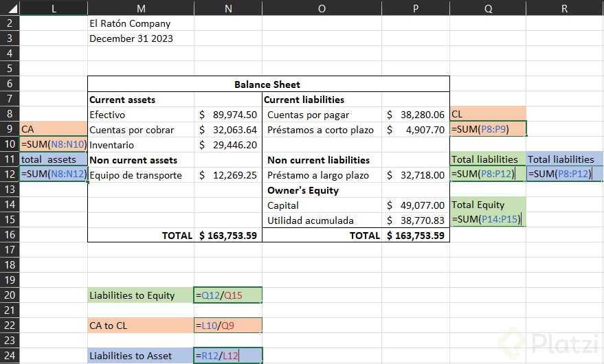The image size is (604, 364).
Task: Select column header P
Action: 416,8
